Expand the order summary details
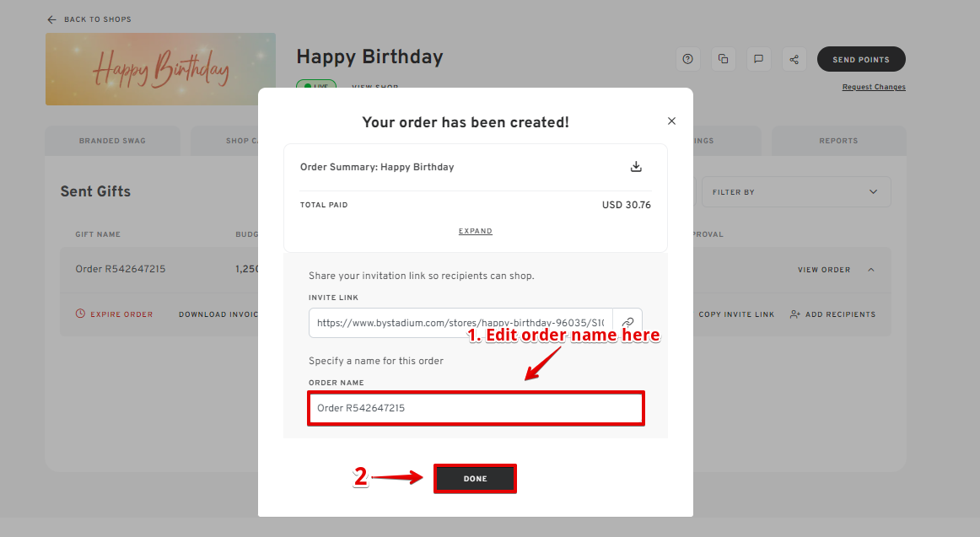This screenshot has width=980, height=537. pos(476,231)
